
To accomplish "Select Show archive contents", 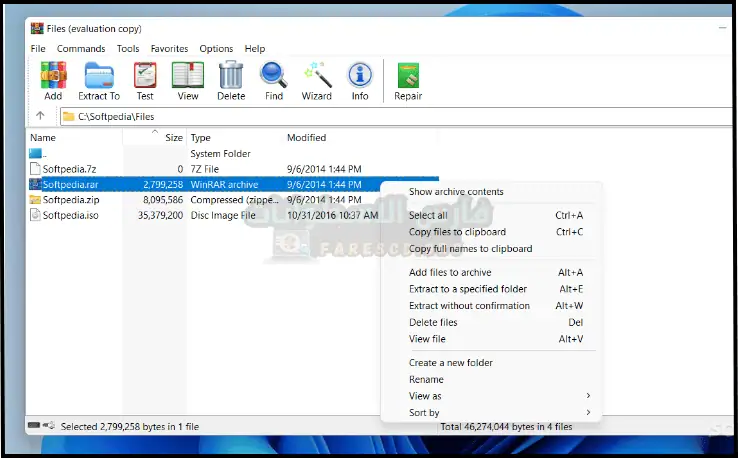I will [456, 192].
